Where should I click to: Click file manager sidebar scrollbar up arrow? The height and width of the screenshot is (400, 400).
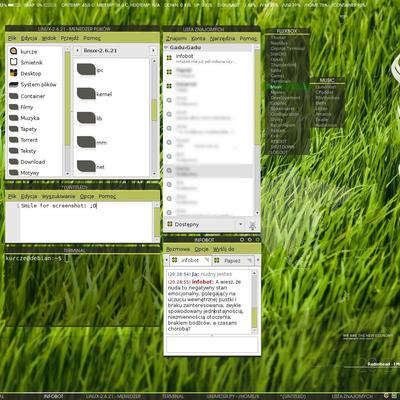(67, 49)
